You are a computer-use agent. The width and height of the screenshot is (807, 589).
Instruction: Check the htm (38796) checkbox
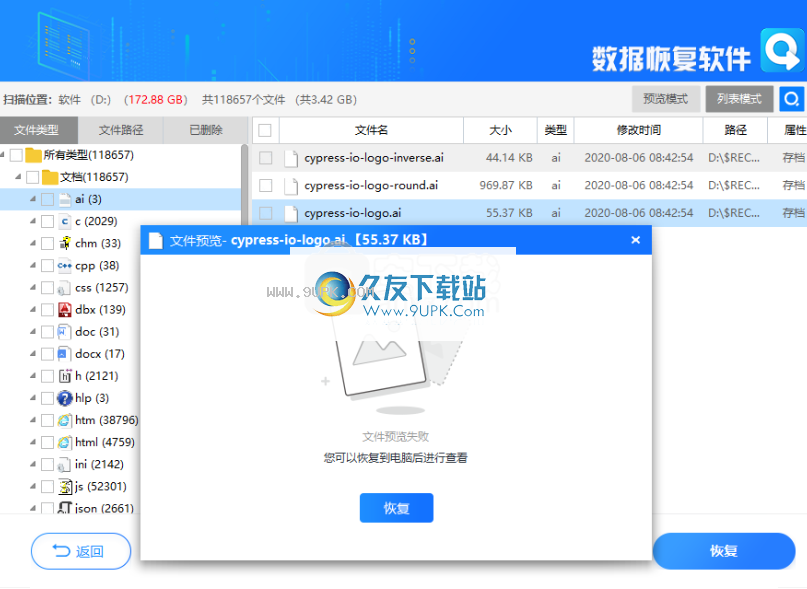point(47,421)
